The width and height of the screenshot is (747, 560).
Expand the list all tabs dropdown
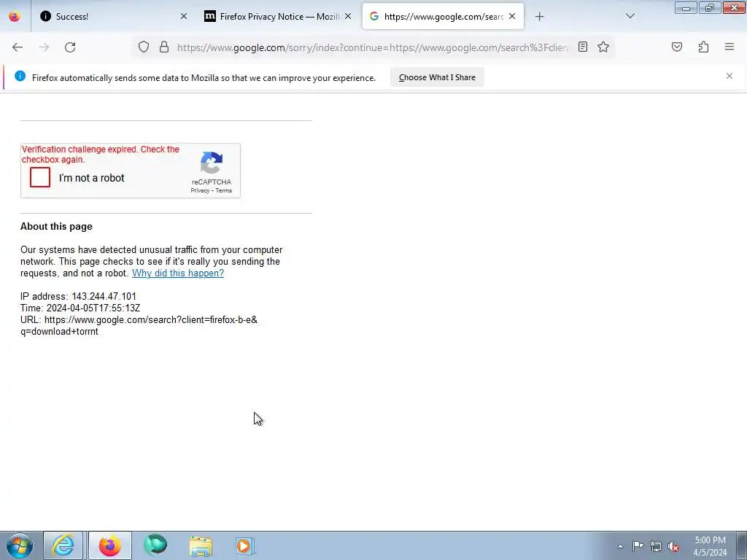pyautogui.click(x=630, y=16)
